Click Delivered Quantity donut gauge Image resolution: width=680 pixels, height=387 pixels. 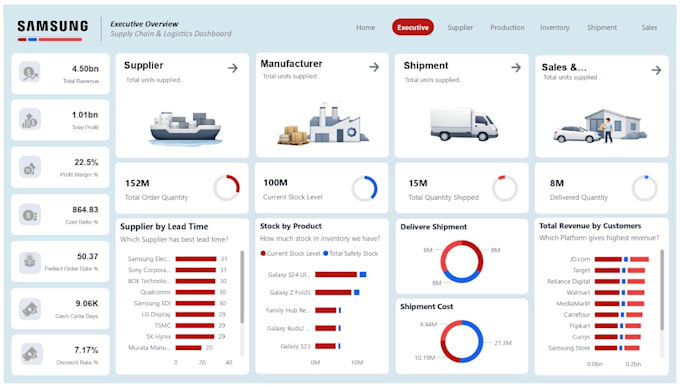[645, 188]
